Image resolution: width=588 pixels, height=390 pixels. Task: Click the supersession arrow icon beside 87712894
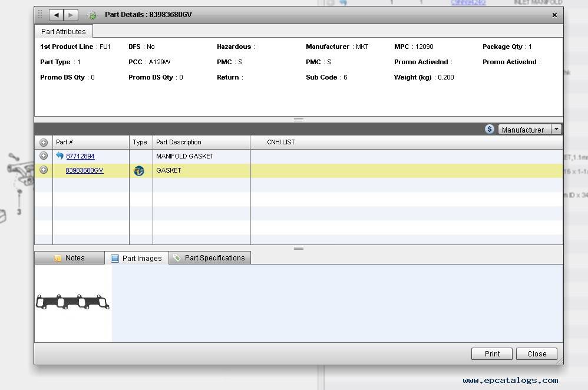point(60,156)
